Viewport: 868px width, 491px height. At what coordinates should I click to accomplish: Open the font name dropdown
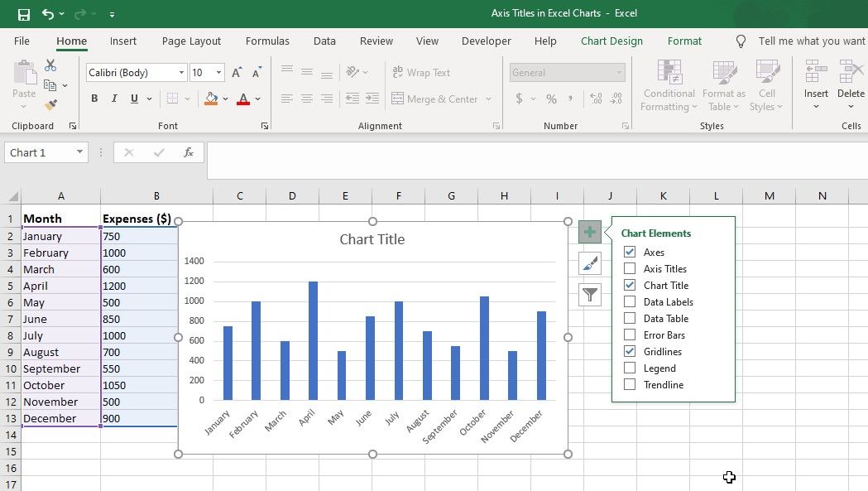tap(181, 73)
